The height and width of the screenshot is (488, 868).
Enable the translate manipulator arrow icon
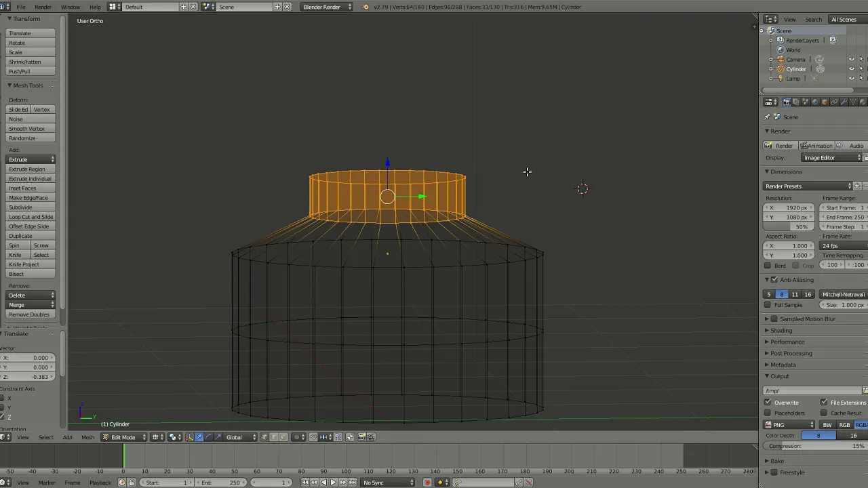click(x=199, y=437)
